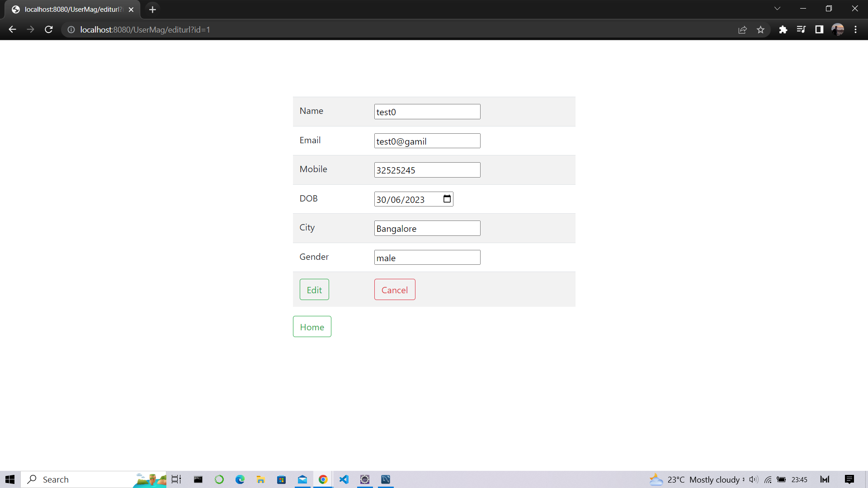The width and height of the screenshot is (868, 488).
Task: Click the Edit button
Action: tap(314, 289)
